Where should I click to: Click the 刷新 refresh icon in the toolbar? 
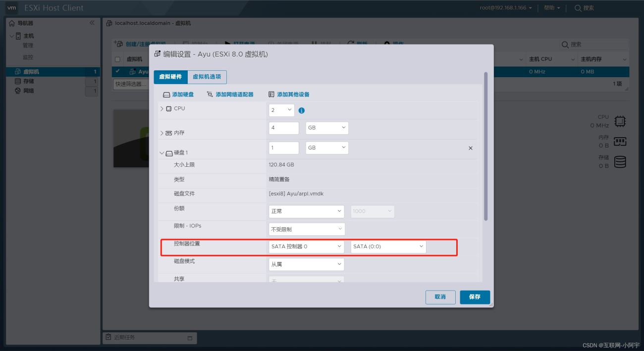click(x=351, y=44)
